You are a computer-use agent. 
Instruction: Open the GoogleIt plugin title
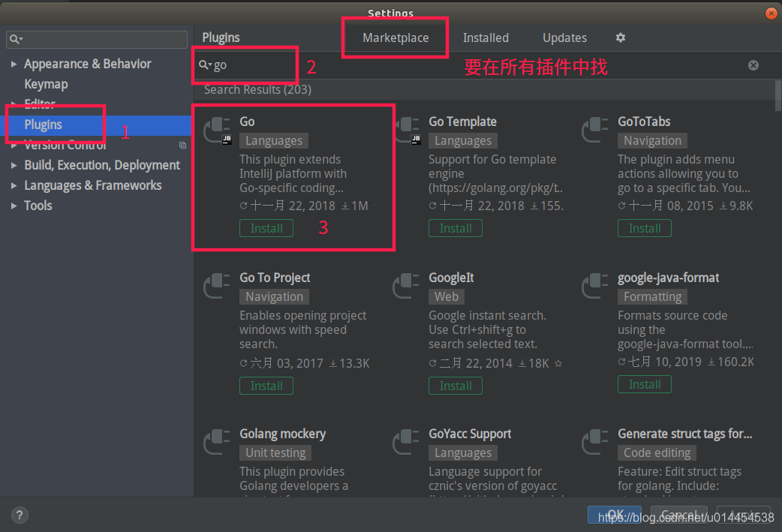tap(451, 278)
